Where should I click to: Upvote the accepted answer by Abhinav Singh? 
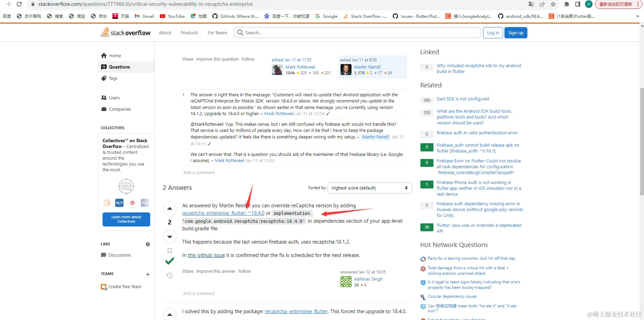tap(170, 209)
